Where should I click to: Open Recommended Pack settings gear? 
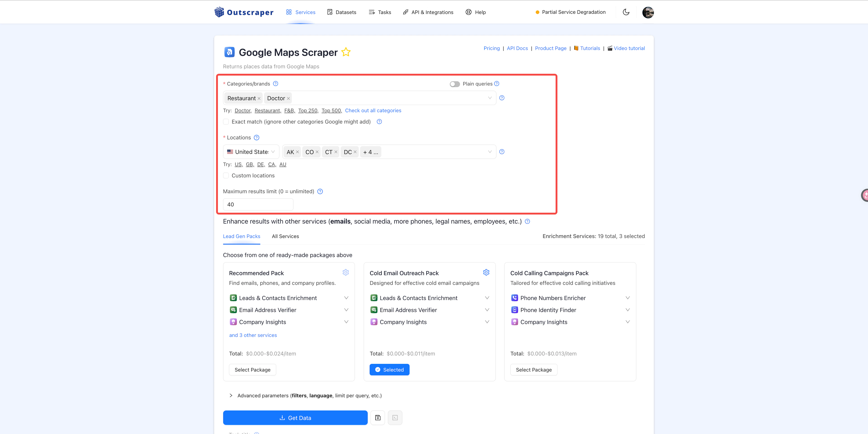coord(345,272)
